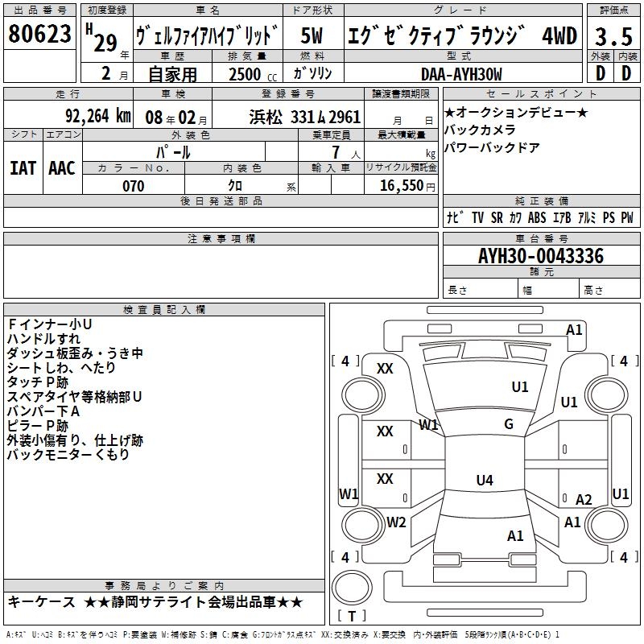The height and width of the screenshot is (644, 644).
Task: Click the spare tire T circle icon
Action: pyautogui.click(x=352, y=588)
